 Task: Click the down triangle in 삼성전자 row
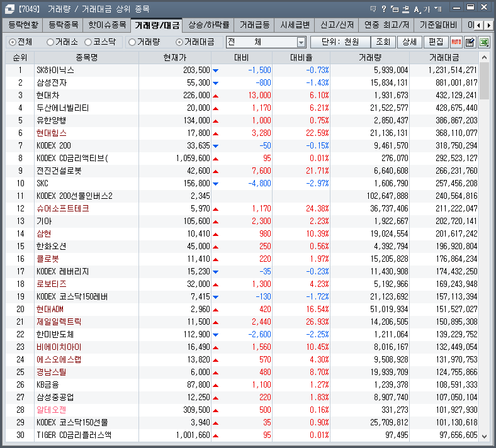click(x=215, y=83)
